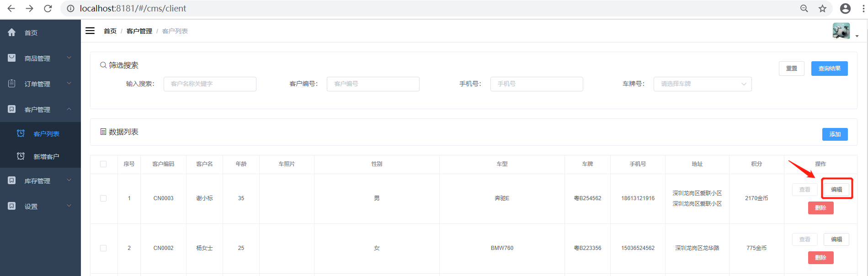
Task: Click 查看 button for row CN0003
Action: point(804,190)
